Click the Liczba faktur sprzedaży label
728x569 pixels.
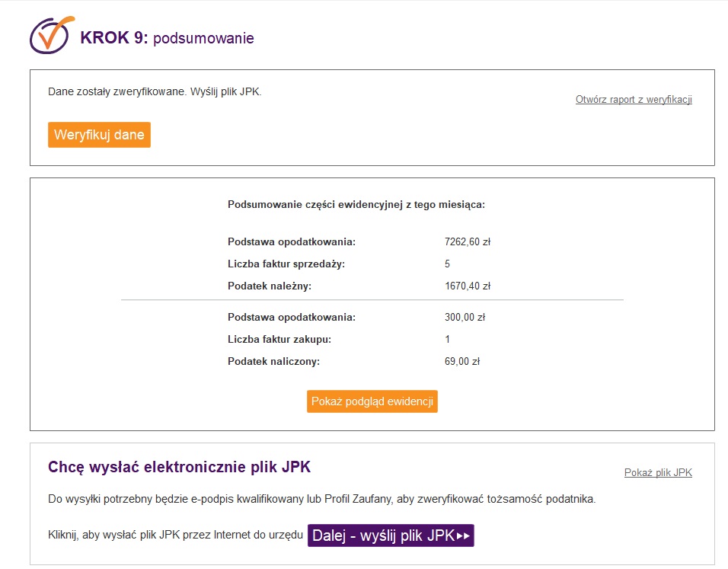coord(286,264)
